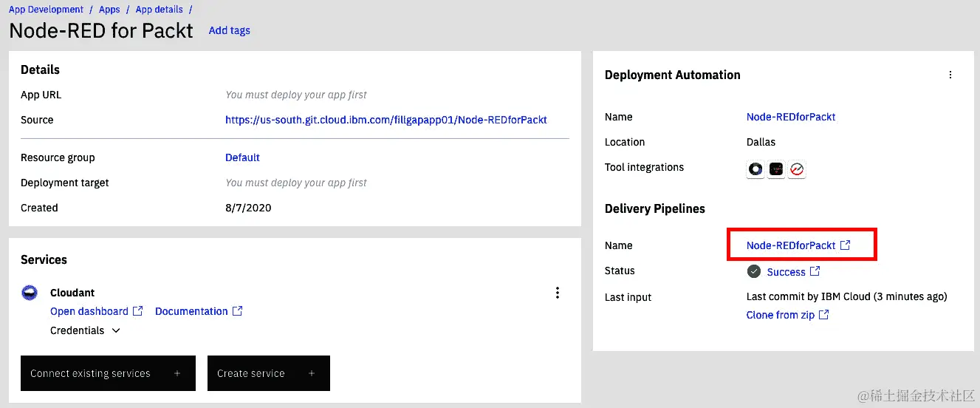The height and width of the screenshot is (408, 980).
Task: Click the Deployment target label
Action: [65, 183]
